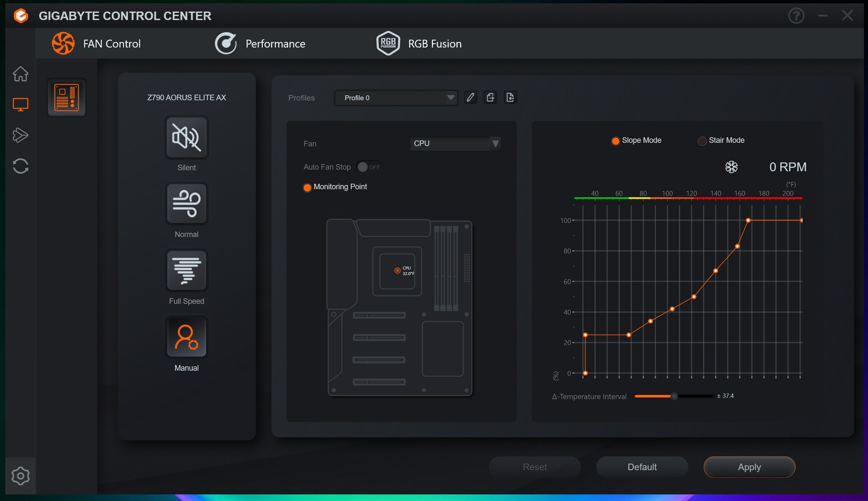This screenshot has width=868, height=501.
Task: Click the CPU monitoring point on motherboard
Action: [x=397, y=270]
